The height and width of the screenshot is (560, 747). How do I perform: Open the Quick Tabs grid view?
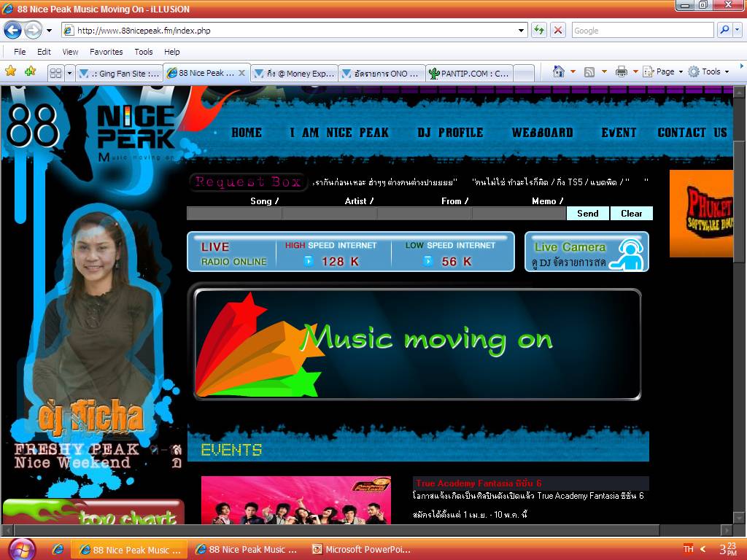55,73
